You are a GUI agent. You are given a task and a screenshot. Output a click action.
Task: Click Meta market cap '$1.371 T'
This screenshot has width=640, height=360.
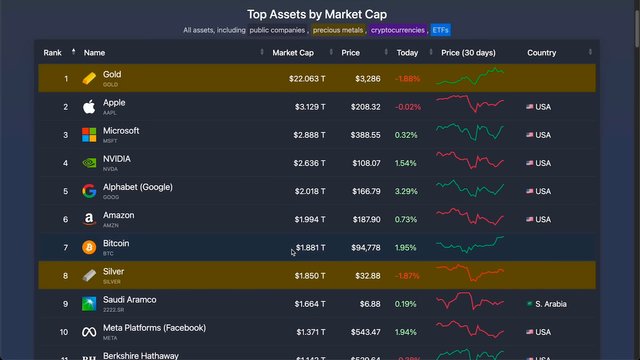[x=311, y=332]
